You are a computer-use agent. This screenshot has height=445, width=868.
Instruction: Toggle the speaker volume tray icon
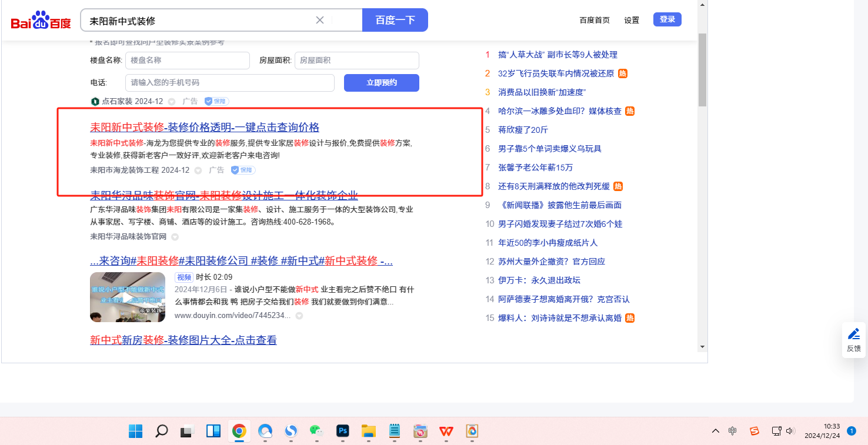pyautogui.click(x=790, y=431)
